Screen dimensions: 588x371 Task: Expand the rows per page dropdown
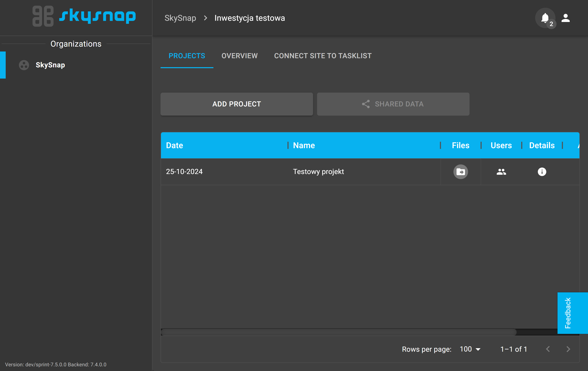pyautogui.click(x=470, y=349)
